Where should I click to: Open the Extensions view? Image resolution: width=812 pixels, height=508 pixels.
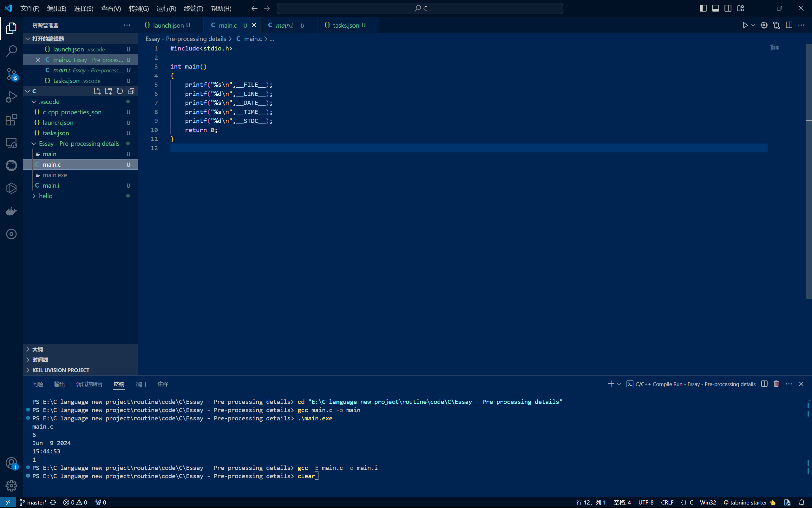pos(11,120)
